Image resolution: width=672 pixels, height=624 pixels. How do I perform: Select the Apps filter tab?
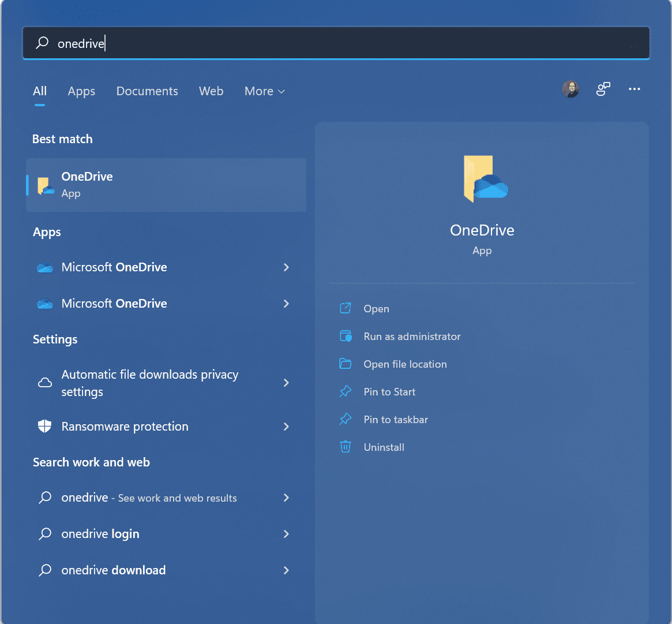[x=81, y=91]
